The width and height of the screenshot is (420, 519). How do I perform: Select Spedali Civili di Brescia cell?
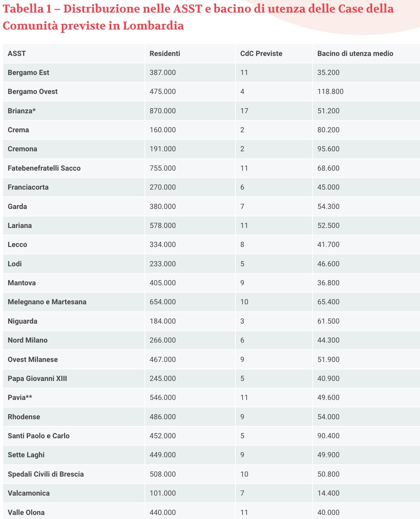(46, 474)
